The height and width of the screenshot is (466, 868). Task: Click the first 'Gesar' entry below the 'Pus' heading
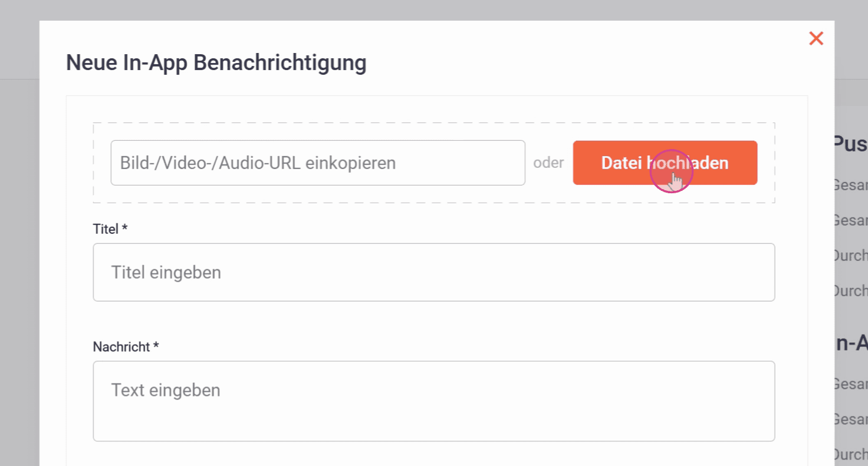[x=851, y=186]
